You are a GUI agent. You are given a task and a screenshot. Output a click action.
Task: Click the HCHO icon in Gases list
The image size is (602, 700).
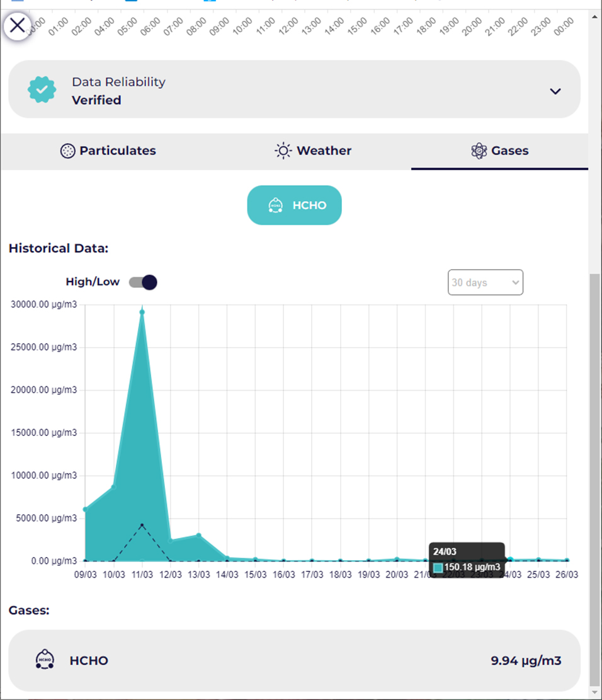[44, 660]
